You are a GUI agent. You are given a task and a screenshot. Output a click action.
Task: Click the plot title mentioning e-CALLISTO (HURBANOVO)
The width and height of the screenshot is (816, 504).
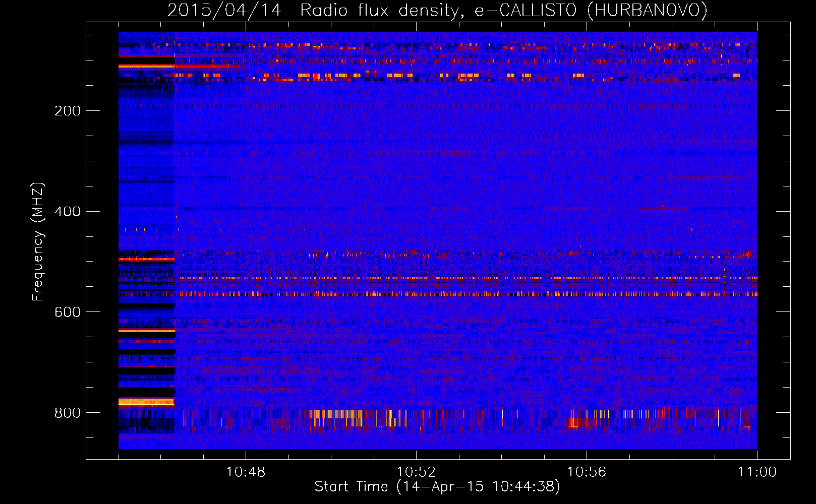coord(437,11)
